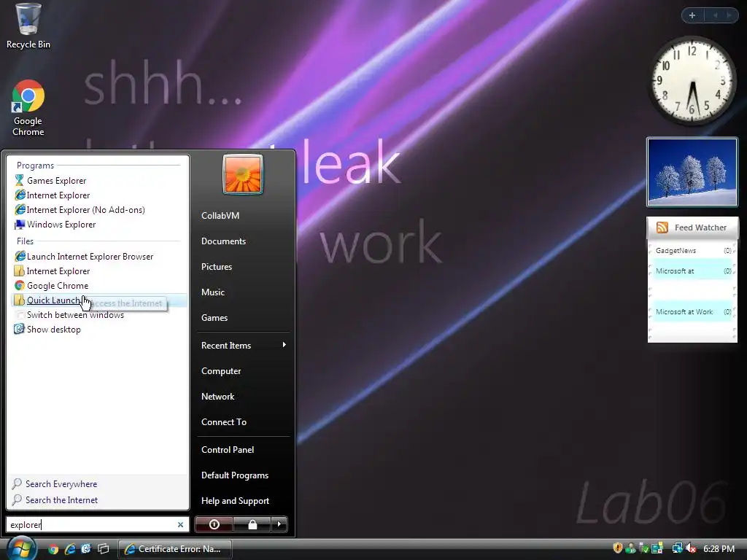This screenshot has width=747, height=560.
Task: Click the lock computer button
Action: [x=252, y=524]
